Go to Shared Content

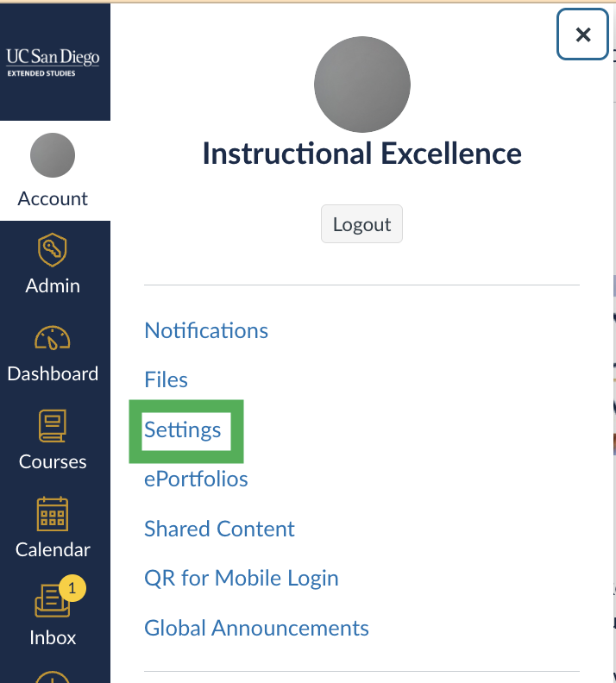pos(219,529)
